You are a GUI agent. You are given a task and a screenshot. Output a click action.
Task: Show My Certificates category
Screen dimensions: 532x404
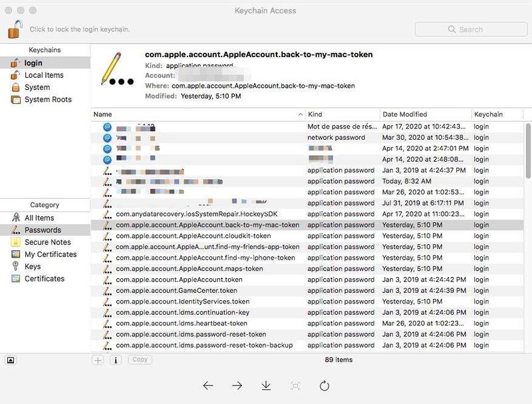tap(45, 254)
